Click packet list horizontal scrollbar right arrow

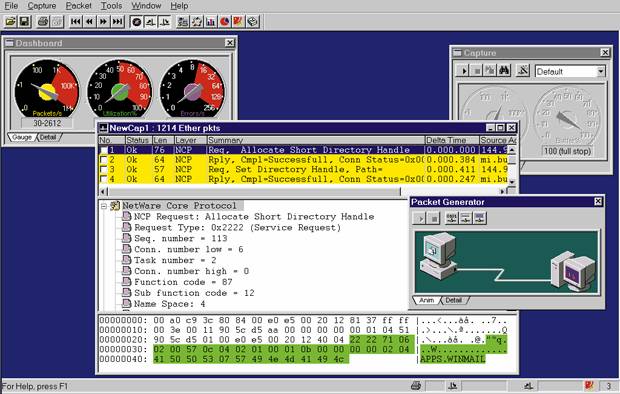(502, 191)
